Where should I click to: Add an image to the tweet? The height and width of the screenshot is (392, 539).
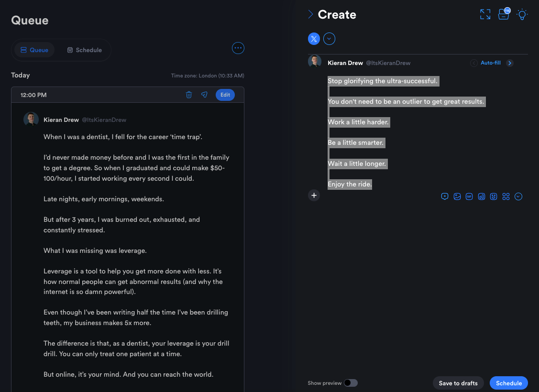pyautogui.click(x=457, y=196)
